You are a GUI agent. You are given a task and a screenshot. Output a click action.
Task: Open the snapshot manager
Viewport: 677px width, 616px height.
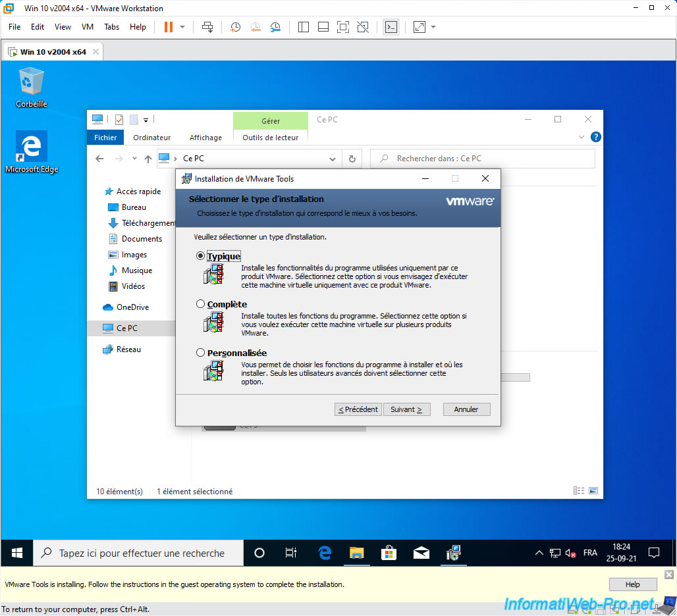(x=275, y=27)
